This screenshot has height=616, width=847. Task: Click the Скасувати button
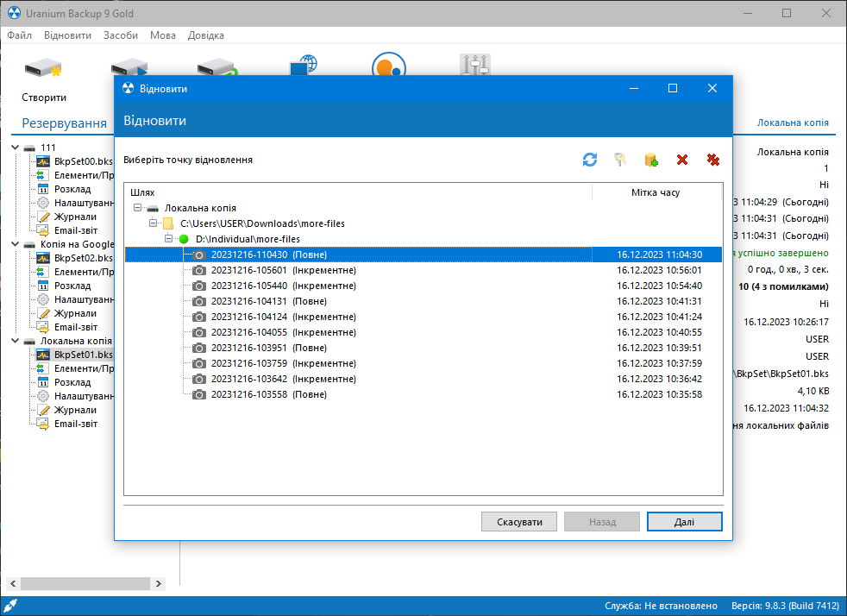click(519, 522)
